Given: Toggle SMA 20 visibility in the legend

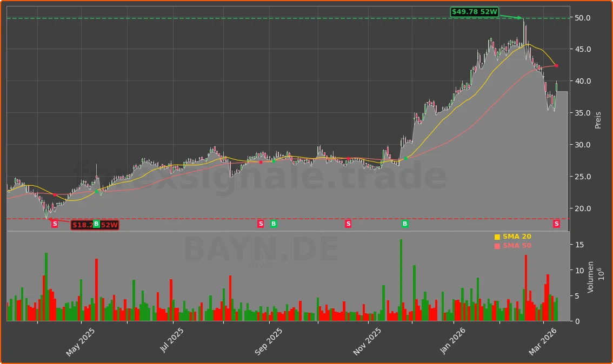Looking at the screenshot, I should pos(515,236).
